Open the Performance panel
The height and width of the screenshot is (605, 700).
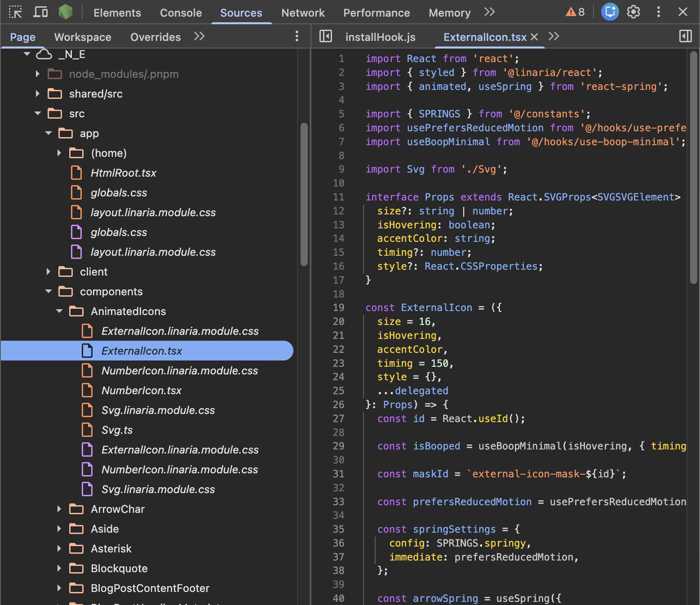377,13
